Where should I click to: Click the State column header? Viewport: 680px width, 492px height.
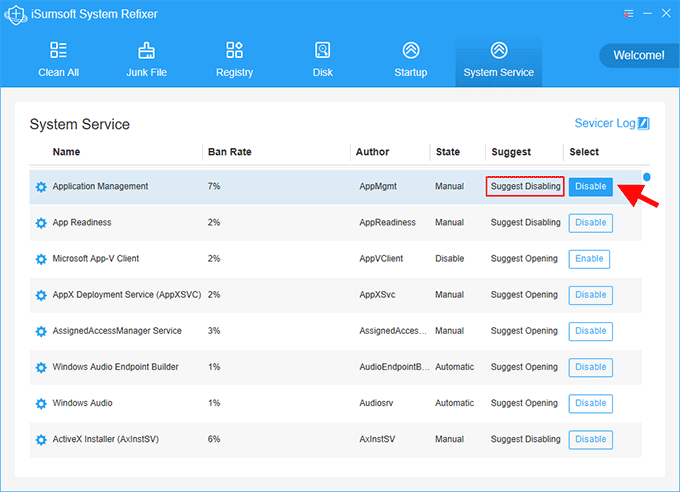448,152
